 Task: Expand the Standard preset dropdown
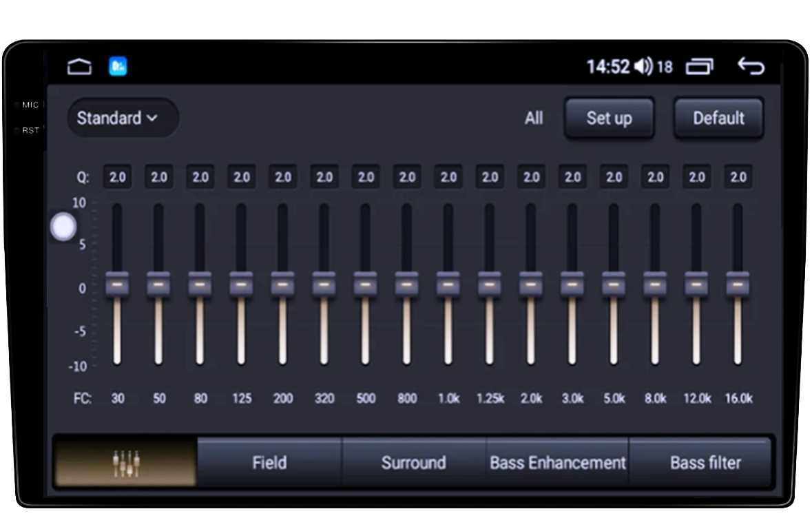[x=123, y=118]
